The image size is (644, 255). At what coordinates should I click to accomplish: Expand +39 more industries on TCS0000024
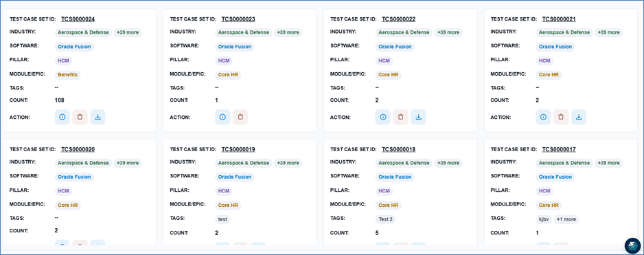tap(128, 32)
